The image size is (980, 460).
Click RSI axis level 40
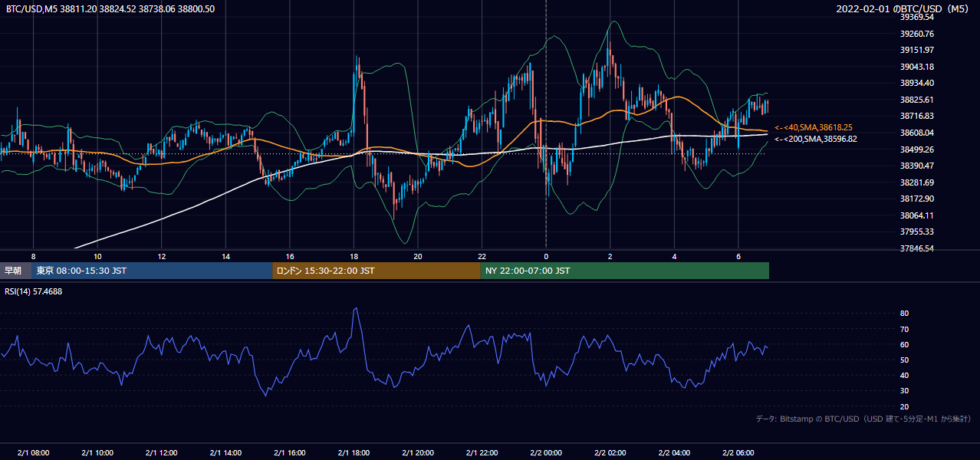click(904, 375)
